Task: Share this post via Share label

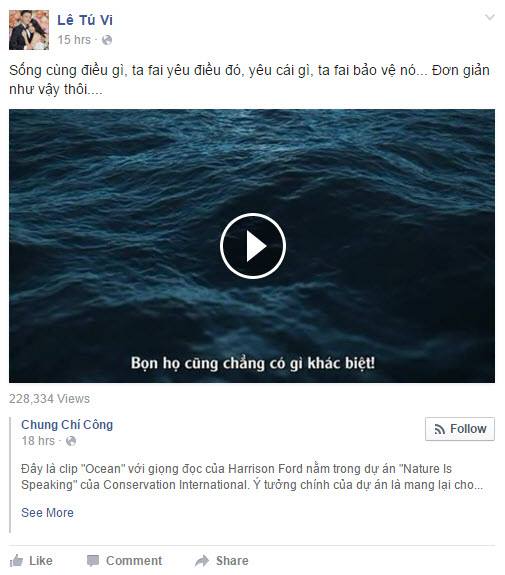Action: 232,561
